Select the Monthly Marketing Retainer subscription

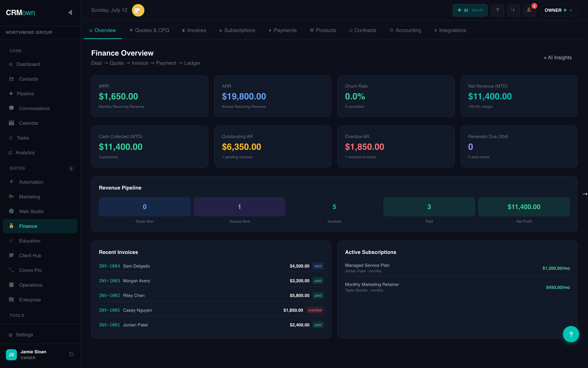click(457, 287)
